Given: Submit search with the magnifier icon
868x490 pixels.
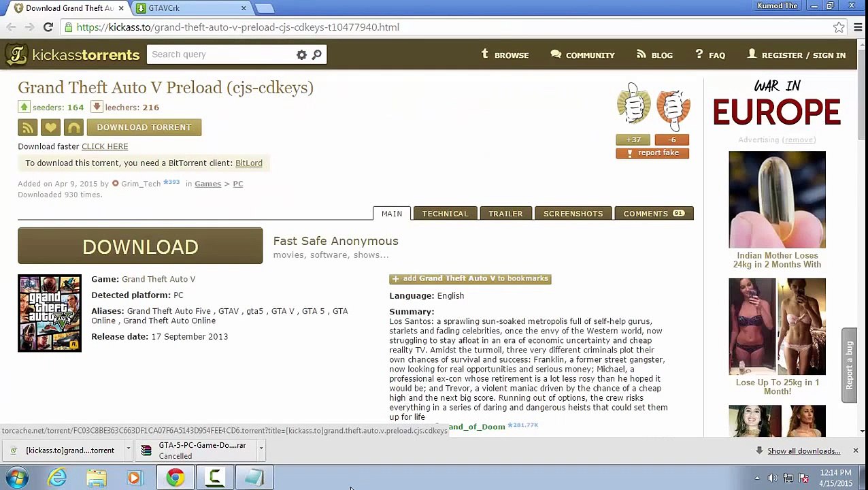Looking at the screenshot, I should (316, 54).
